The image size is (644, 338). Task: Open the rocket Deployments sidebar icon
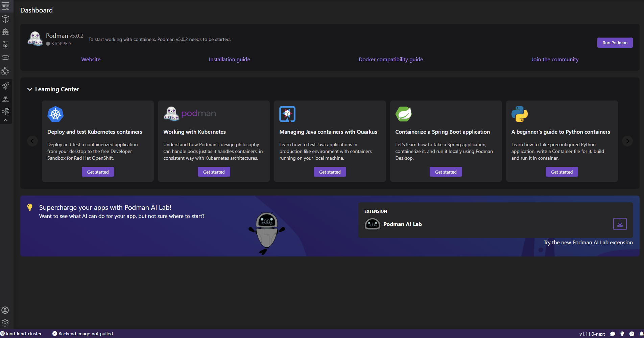5,86
